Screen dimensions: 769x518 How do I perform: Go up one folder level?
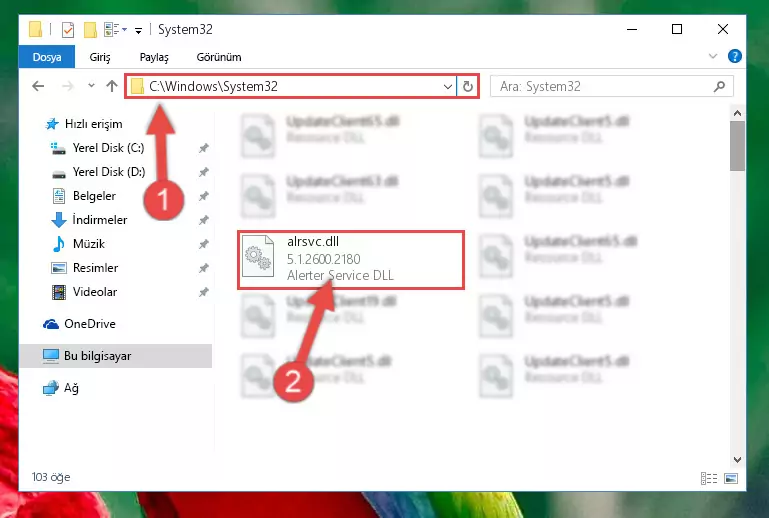(x=112, y=86)
